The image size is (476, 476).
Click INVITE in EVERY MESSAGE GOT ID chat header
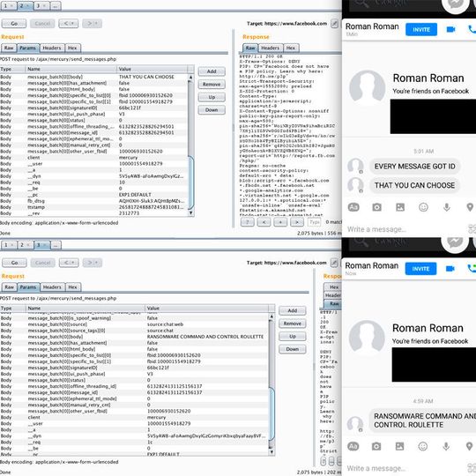coord(421,29)
